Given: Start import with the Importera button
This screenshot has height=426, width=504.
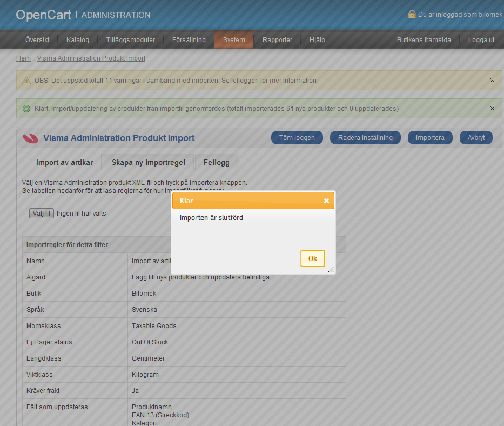Looking at the screenshot, I should (430, 138).
